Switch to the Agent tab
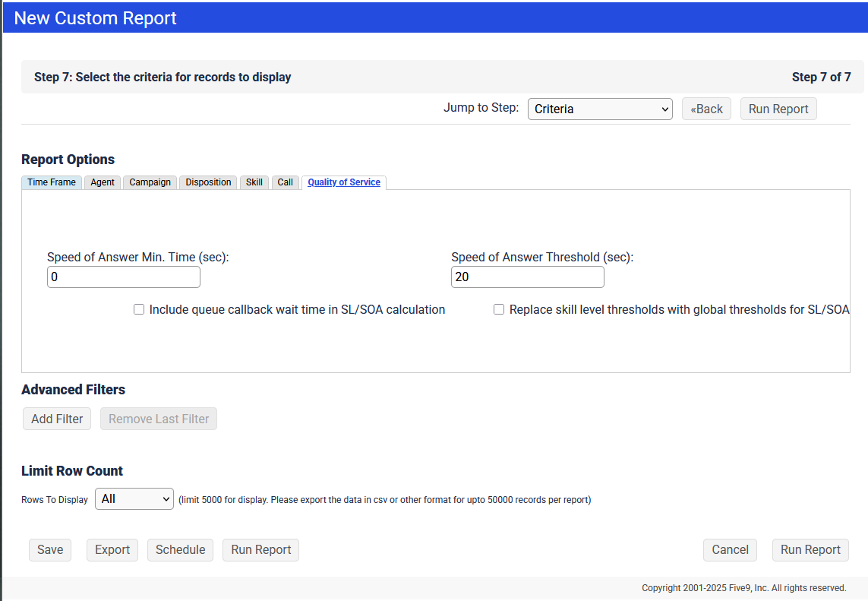Viewport: 868px width, 601px height. 103,182
